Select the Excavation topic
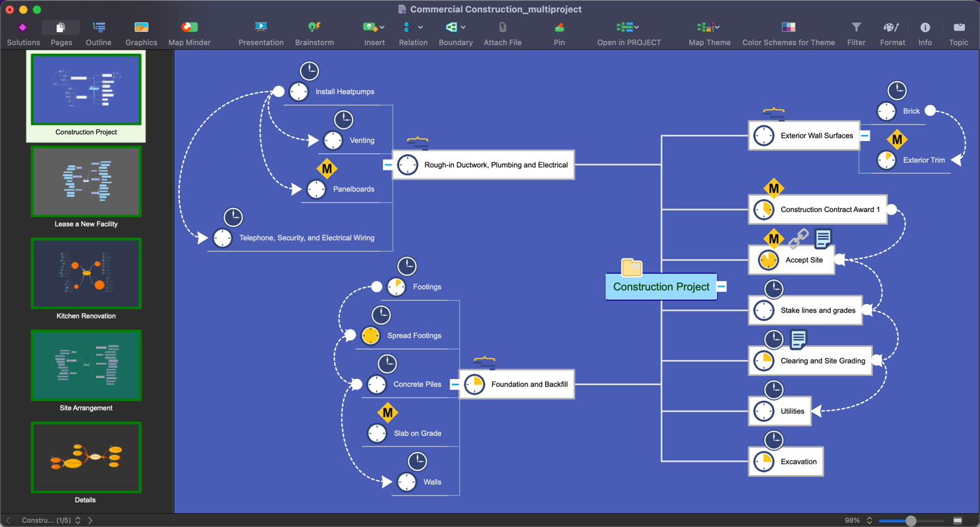The image size is (980, 527). (x=786, y=462)
